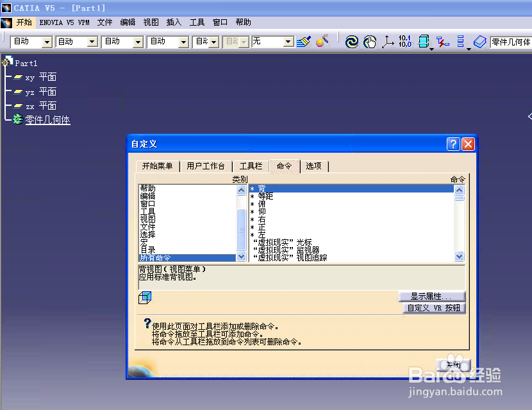Viewport: 532px width, 410px height.
Task: Click the xy 平面 plane icon
Action: click(18, 77)
